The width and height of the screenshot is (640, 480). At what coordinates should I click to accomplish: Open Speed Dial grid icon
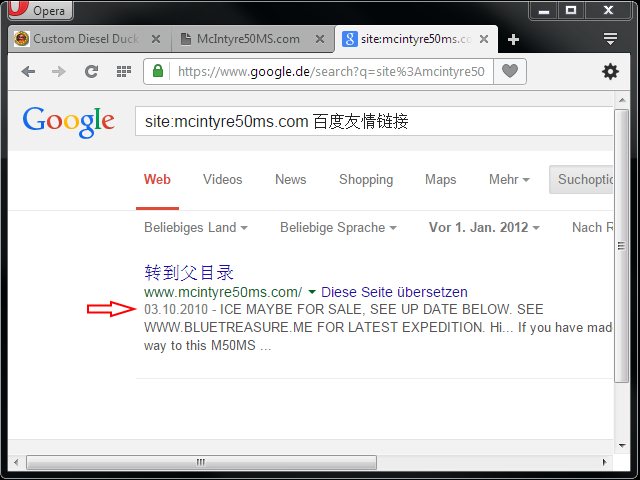(124, 72)
